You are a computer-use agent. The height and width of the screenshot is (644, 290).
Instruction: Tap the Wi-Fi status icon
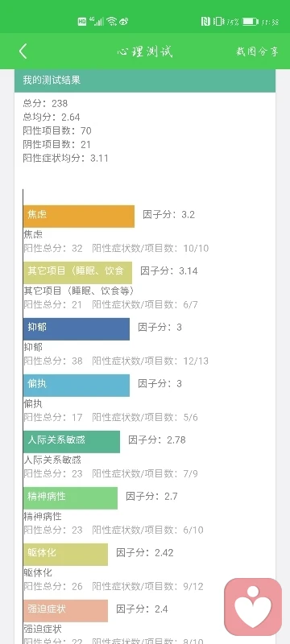pyautogui.click(x=112, y=22)
